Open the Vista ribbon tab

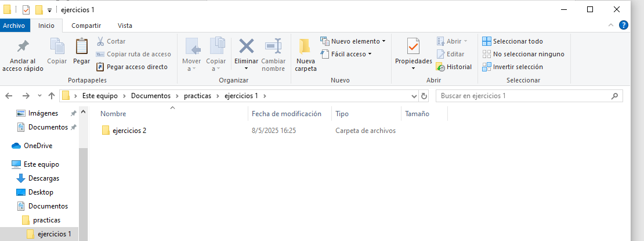click(125, 26)
